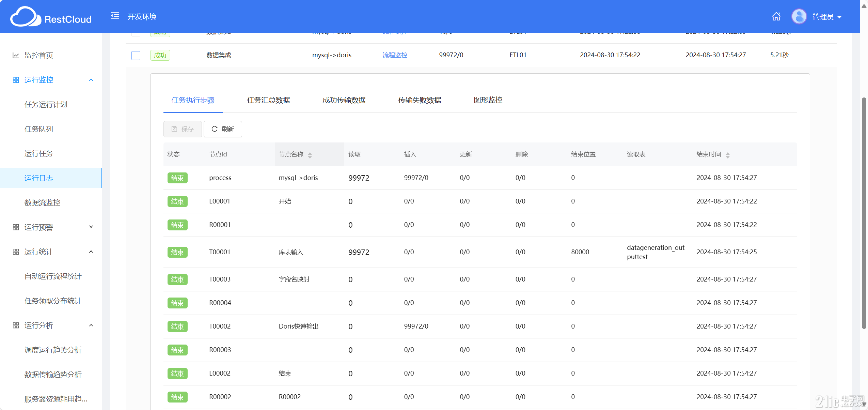Switch to 成功传输数据 tab

tap(344, 100)
